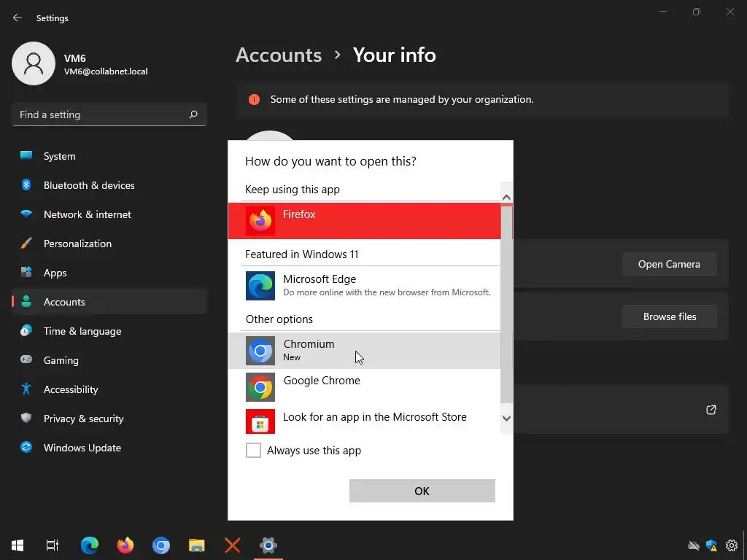Click the search magnifier icon

193,114
